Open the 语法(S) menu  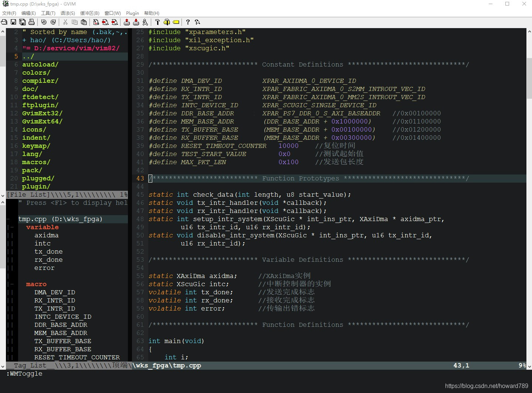click(x=68, y=13)
